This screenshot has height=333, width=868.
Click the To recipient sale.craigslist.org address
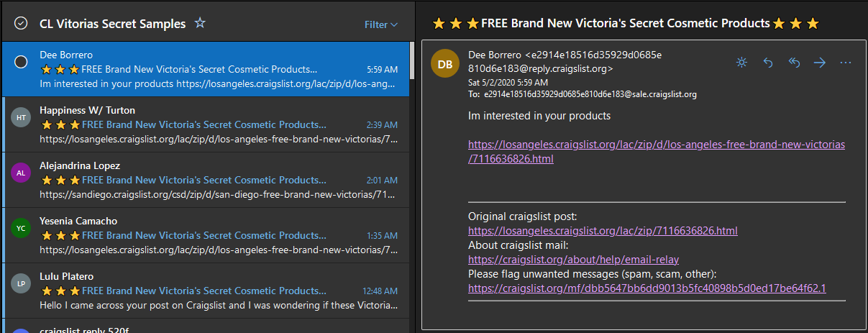click(590, 94)
